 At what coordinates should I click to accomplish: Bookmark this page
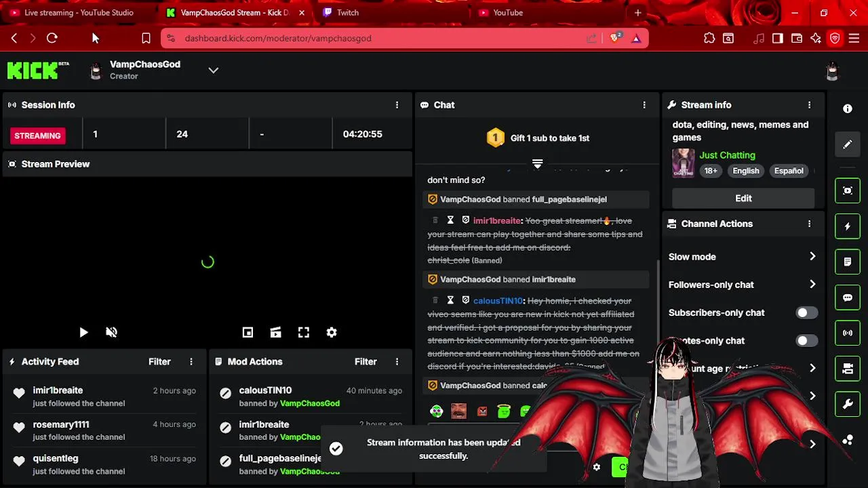pos(146,39)
